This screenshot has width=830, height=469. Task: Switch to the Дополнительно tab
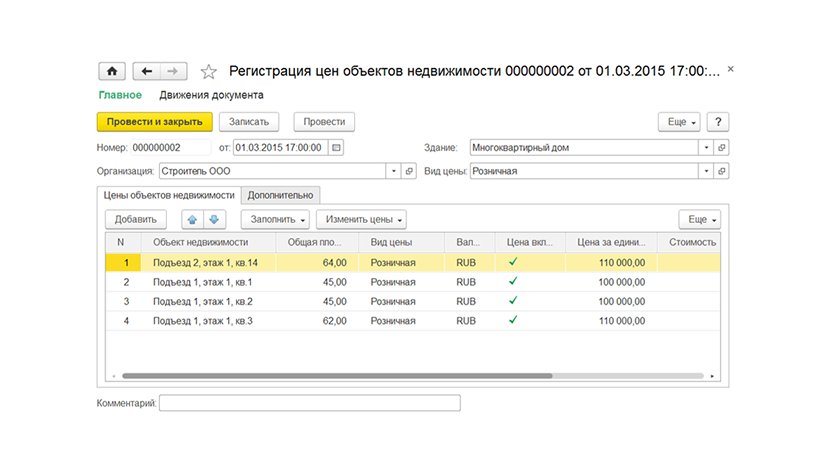[280, 195]
